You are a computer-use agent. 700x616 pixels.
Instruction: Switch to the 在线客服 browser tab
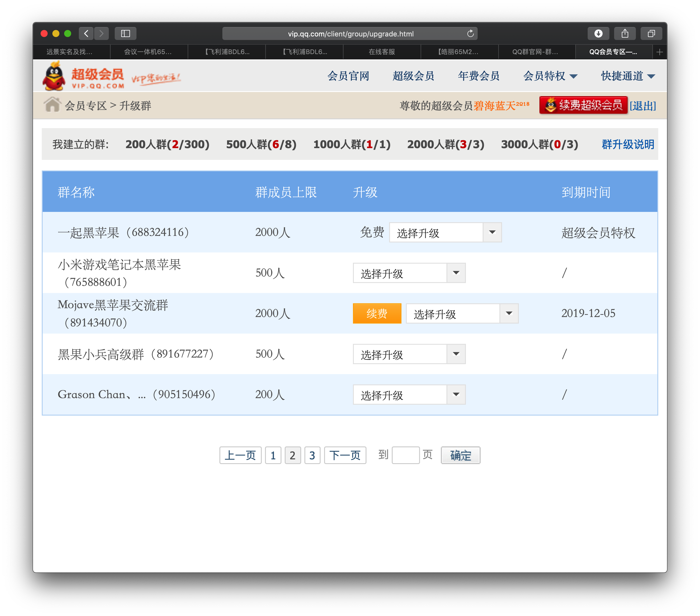click(x=382, y=52)
